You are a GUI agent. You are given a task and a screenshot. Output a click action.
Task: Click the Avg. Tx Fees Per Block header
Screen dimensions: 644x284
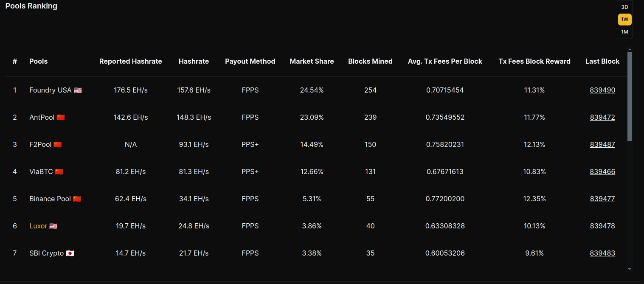tap(445, 61)
